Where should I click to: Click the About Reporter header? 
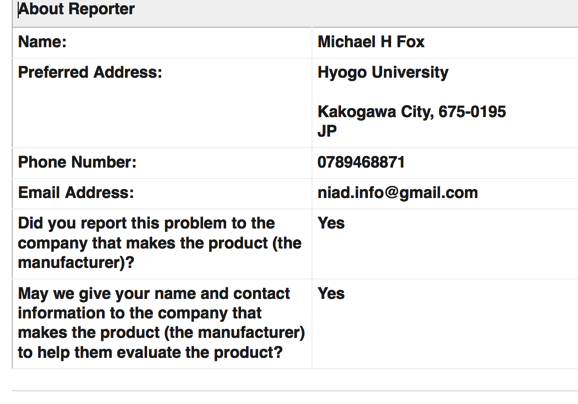click(x=77, y=9)
